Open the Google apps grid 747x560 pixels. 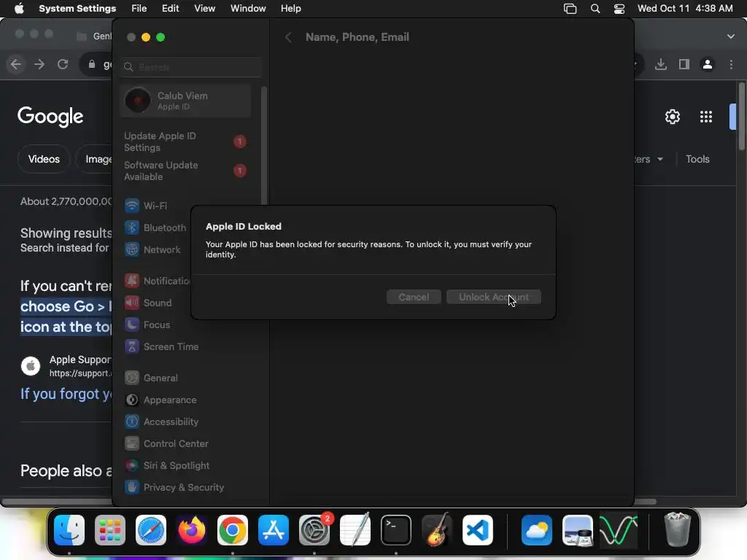pos(706,117)
